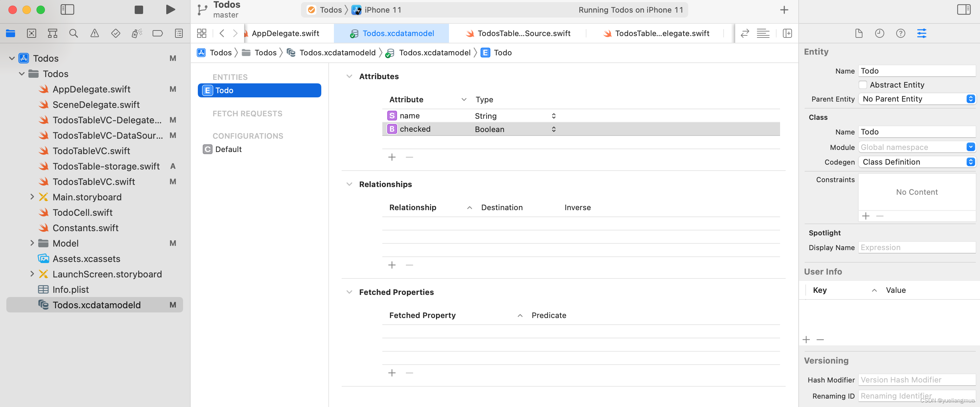
Task: Stop running the Todos app
Action: click(x=139, y=10)
